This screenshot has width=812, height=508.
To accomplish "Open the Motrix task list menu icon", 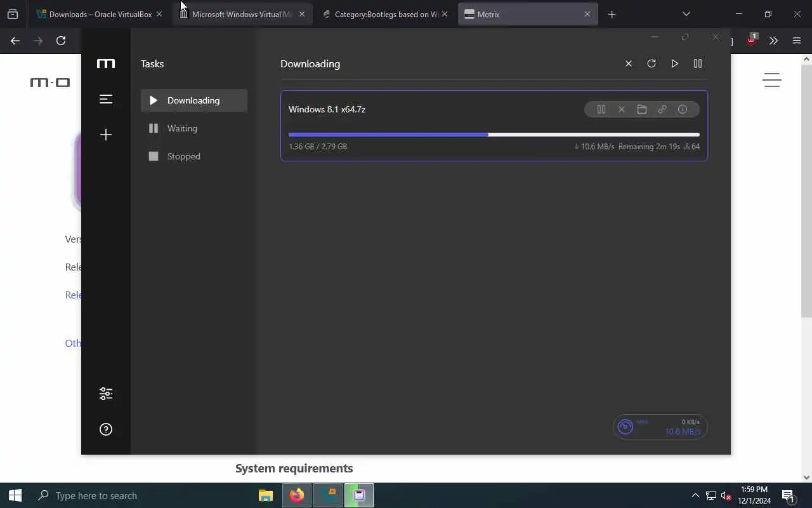I will tap(106, 99).
